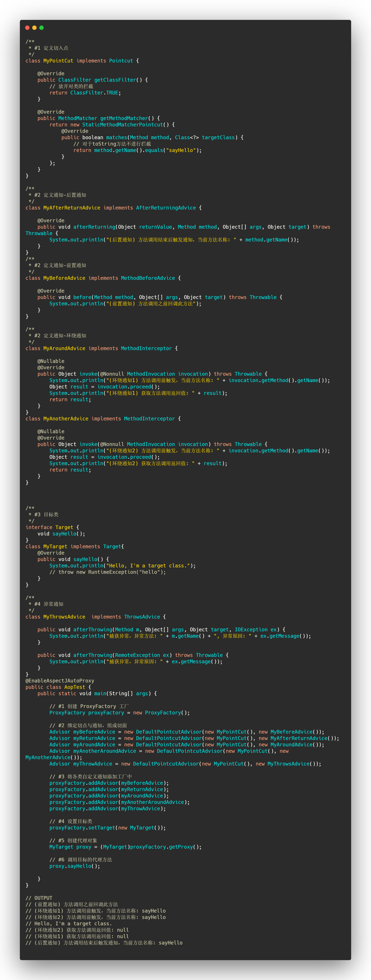Image resolution: width=371 pixels, height=980 pixels.
Task: Click the "sayHello" string in equals call
Action: [x=181, y=150]
